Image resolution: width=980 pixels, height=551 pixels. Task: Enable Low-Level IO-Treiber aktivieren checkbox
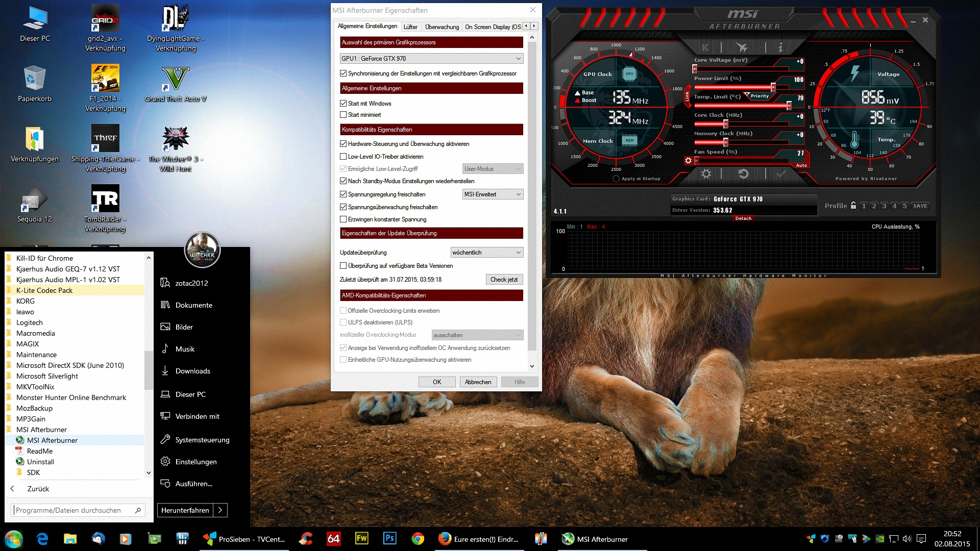tap(344, 157)
